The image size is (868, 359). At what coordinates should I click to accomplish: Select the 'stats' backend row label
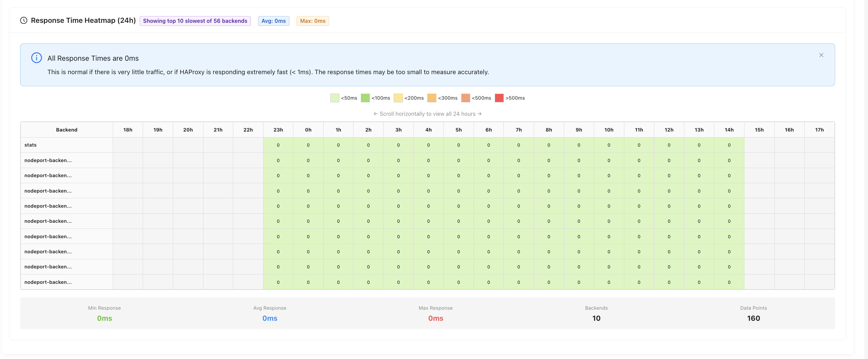click(67, 145)
